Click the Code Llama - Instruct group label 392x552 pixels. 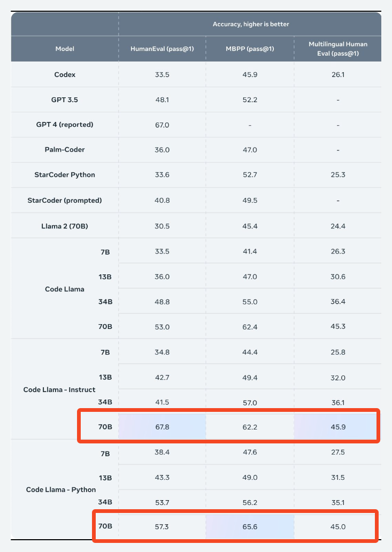tap(60, 390)
